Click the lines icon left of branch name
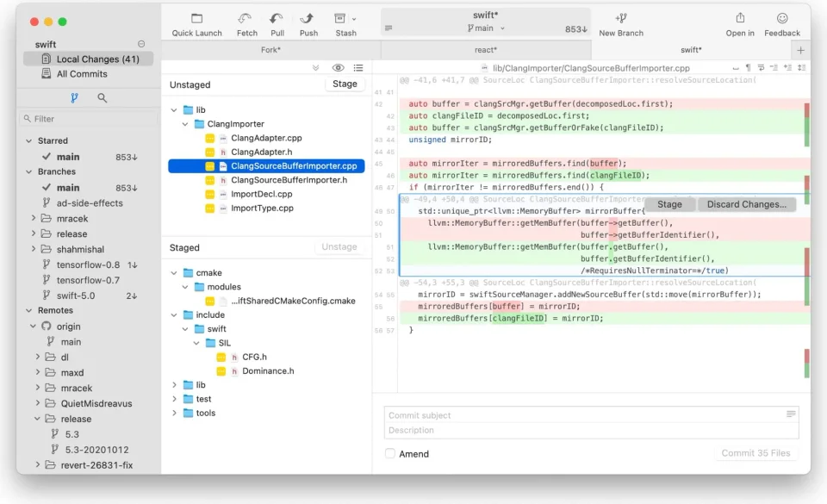Screen dimensions: 827x504 tap(389, 28)
